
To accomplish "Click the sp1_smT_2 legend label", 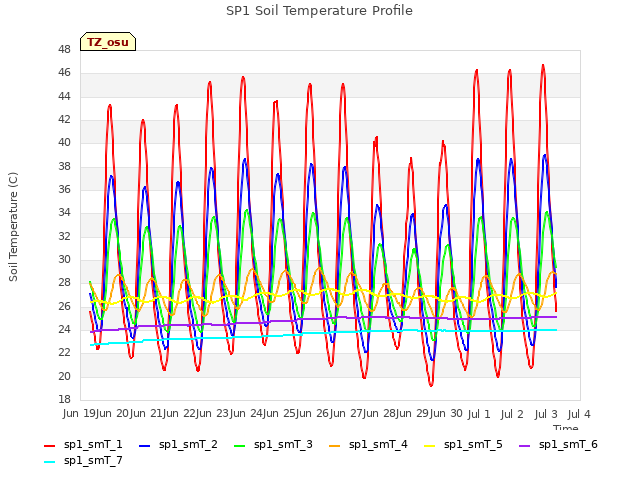I will point(188,444).
